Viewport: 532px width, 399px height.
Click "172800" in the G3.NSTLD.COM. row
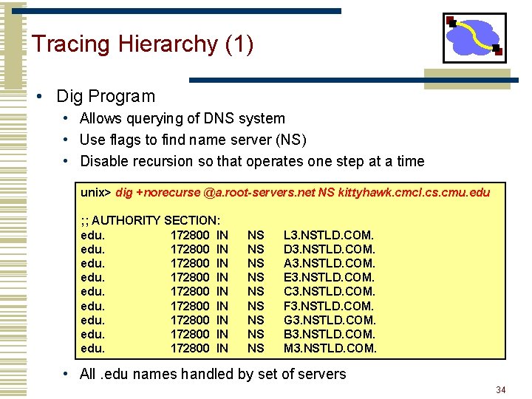pyautogui.click(x=190, y=320)
